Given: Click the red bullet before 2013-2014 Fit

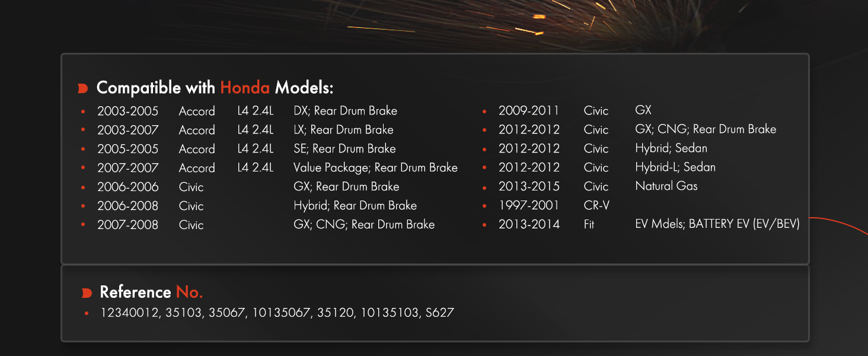Looking at the screenshot, I should click(484, 225).
